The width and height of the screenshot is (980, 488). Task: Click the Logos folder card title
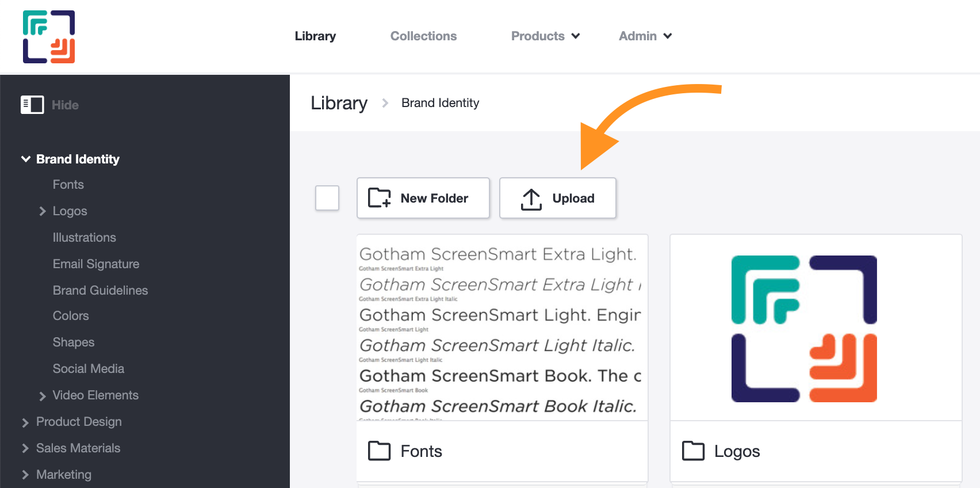737,451
